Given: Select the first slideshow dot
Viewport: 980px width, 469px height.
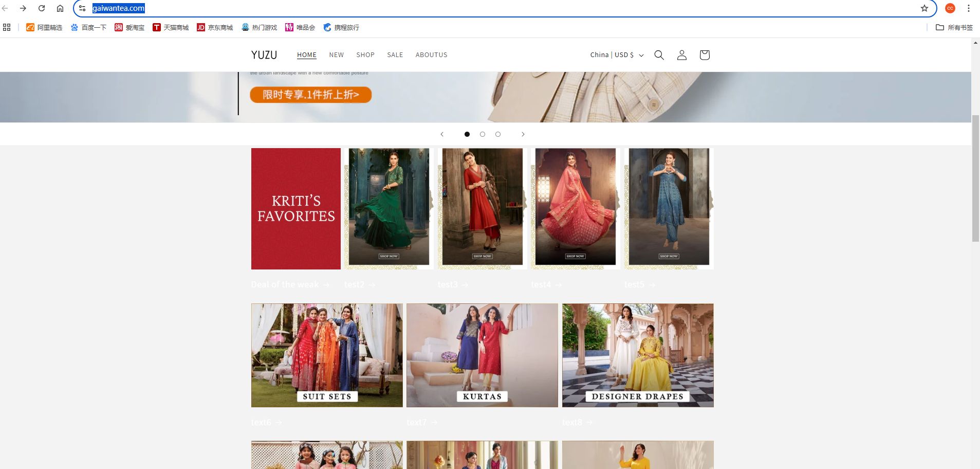Looking at the screenshot, I should click(467, 134).
